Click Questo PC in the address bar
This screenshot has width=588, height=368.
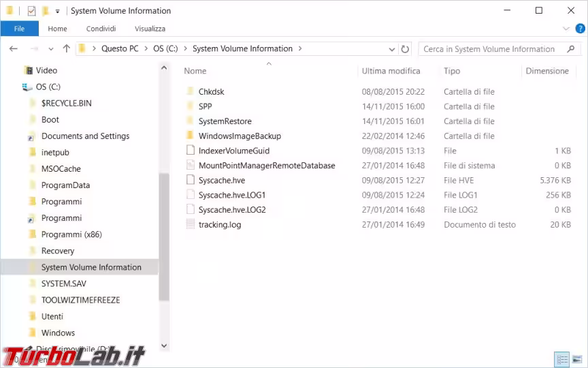[120, 48]
